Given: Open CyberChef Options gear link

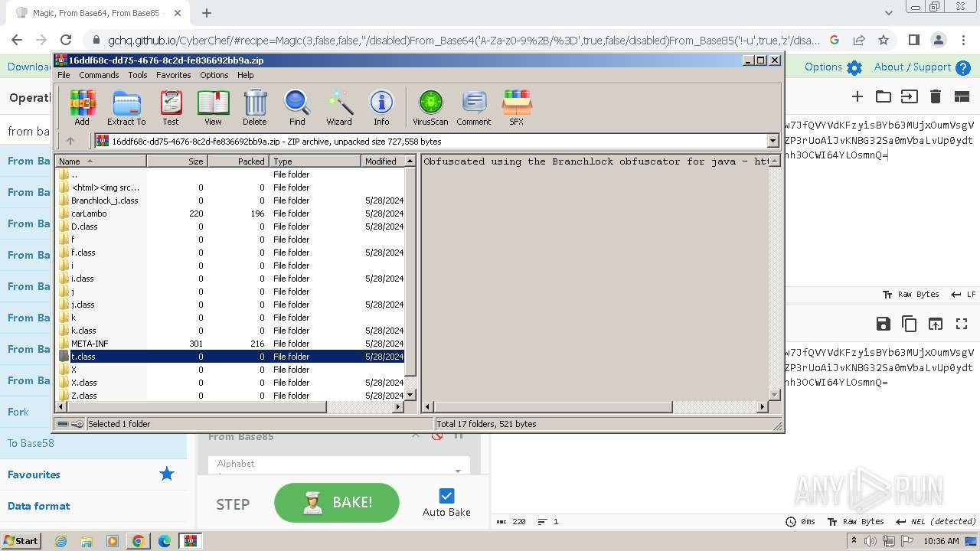Looking at the screenshot, I should click(x=833, y=67).
